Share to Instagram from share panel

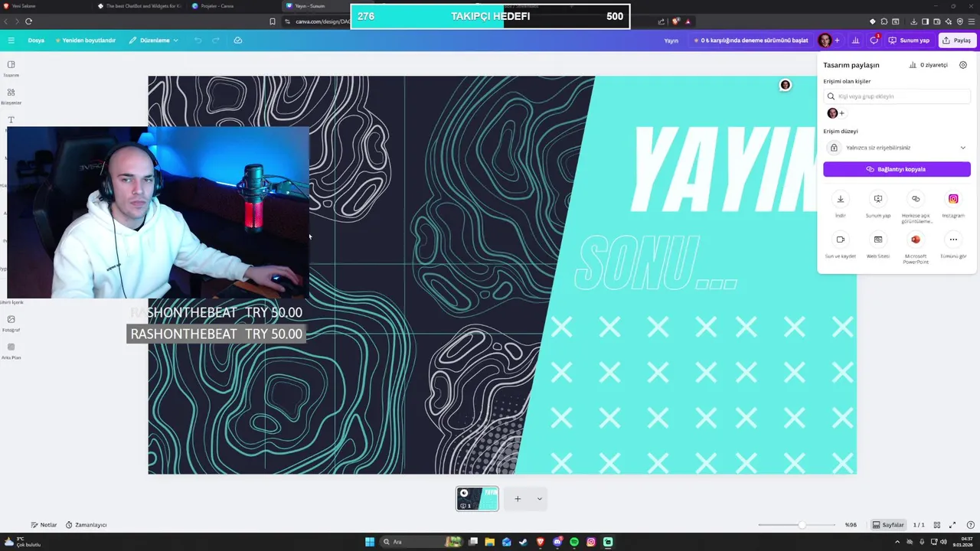[x=953, y=204]
